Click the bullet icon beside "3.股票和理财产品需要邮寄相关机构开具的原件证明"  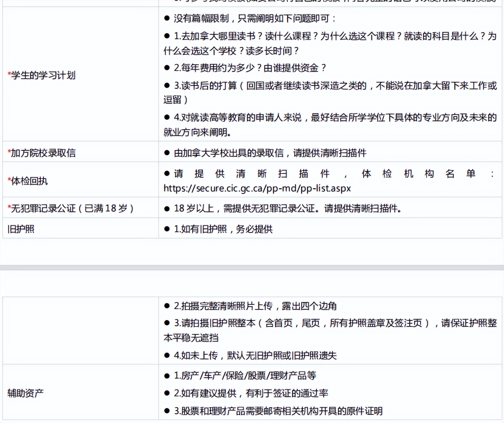(x=166, y=410)
